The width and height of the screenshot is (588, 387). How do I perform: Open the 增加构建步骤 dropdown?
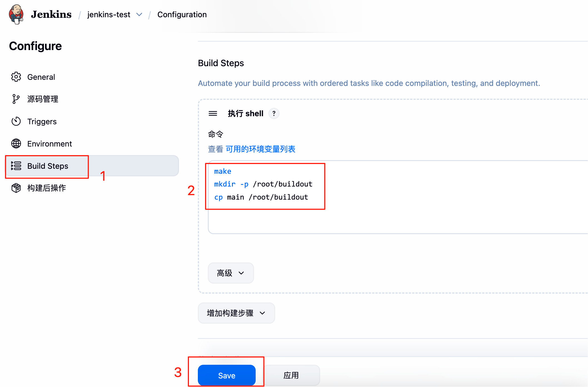236,313
